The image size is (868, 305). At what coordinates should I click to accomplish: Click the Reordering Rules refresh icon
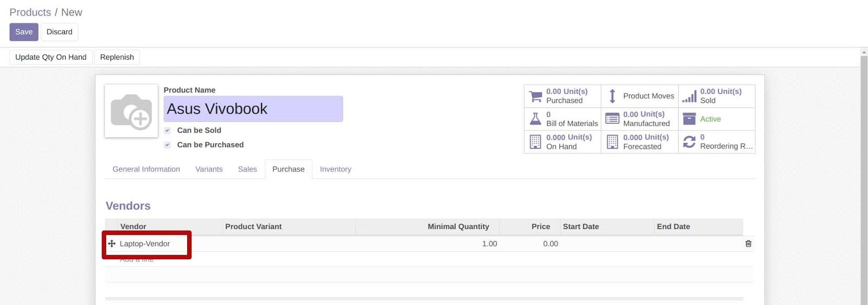[689, 142]
